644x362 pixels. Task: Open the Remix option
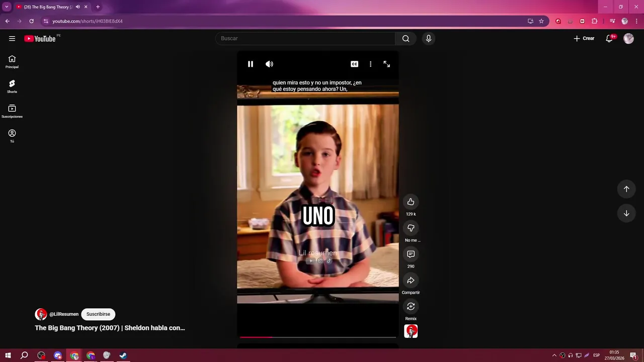tap(411, 306)
